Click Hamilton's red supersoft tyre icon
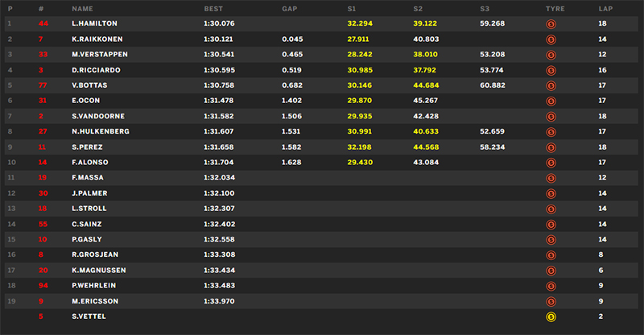Screen dimensions: 644x335 551,24
